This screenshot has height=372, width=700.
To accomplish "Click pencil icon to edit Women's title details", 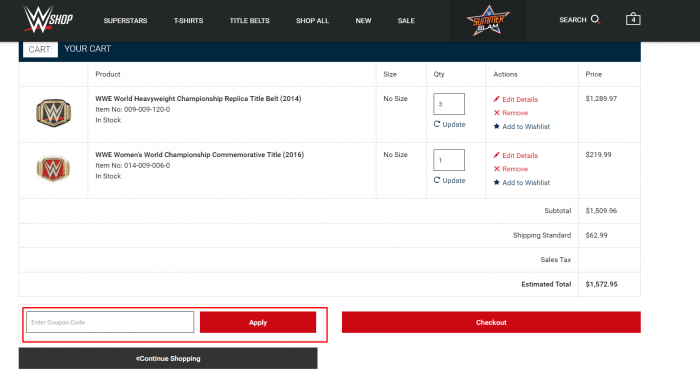I will pyautogui.click(x=496, y=155).
